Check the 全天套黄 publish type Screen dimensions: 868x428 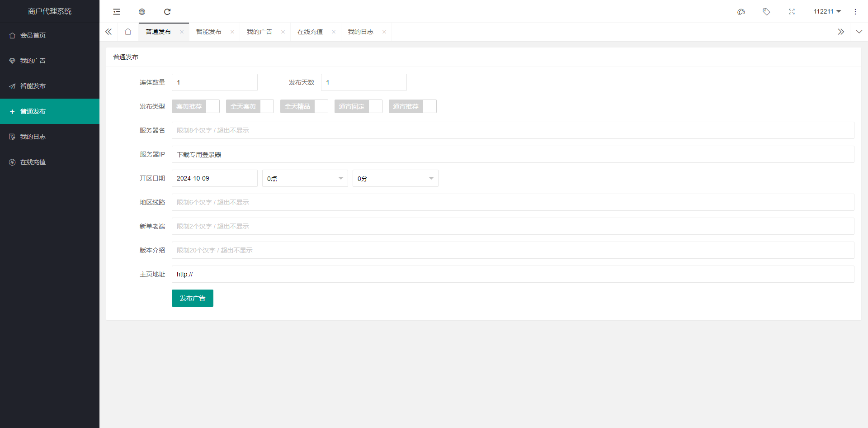pos(250,106)
